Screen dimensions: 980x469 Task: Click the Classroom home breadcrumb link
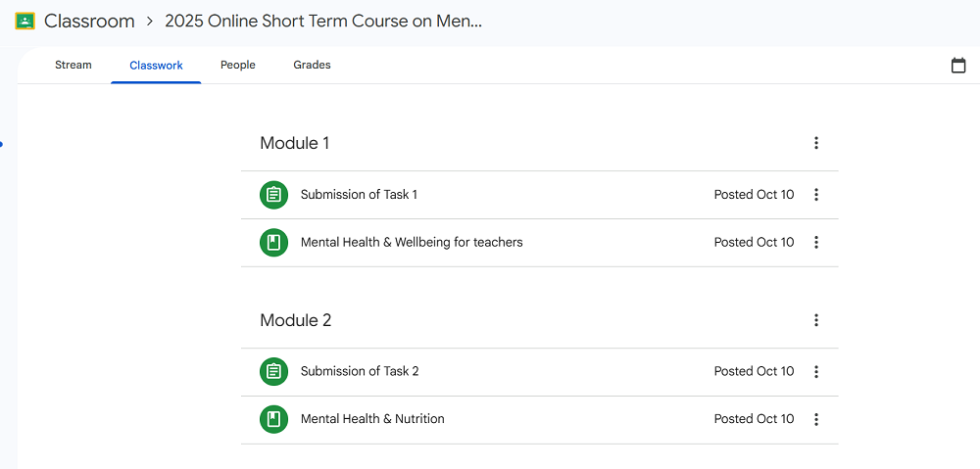pyautogui.click(x=89, y=21)
